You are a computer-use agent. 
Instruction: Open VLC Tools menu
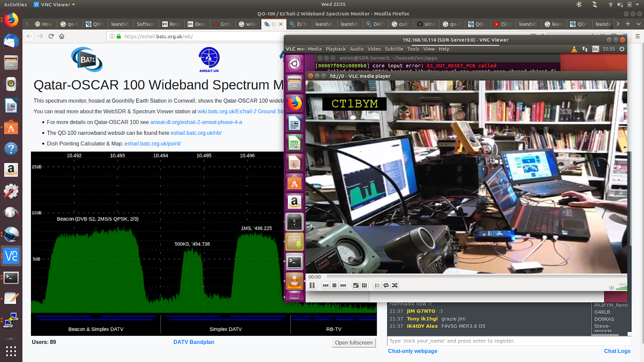click(x=413, y=49)
